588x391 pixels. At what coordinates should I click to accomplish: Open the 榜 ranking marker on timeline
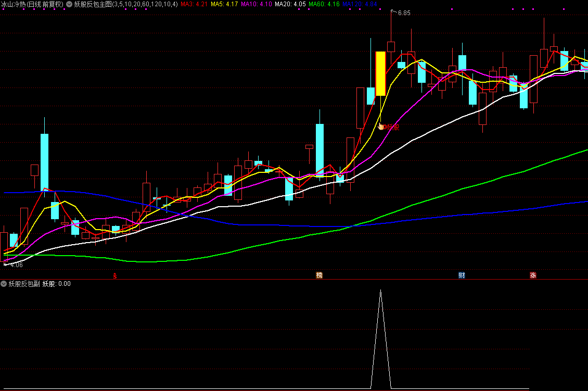tap(319, 275)
